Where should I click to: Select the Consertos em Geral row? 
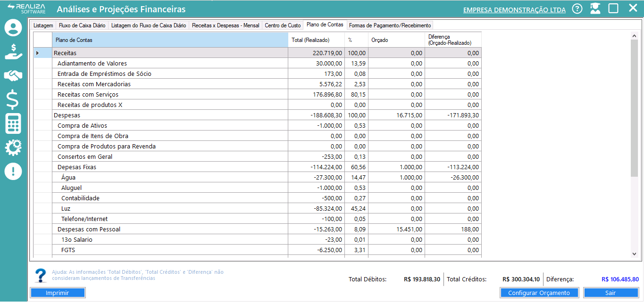pyautogui.click(x=258, y=157)
